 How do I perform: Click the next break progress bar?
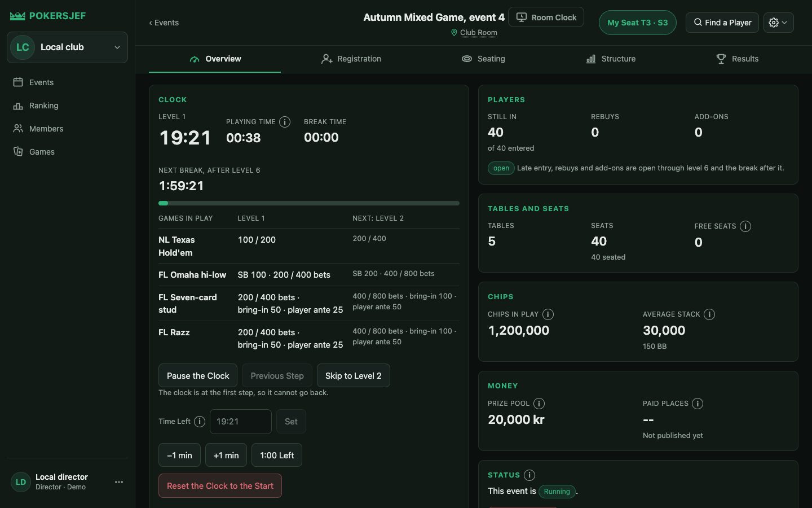click(x=309, y=203)
